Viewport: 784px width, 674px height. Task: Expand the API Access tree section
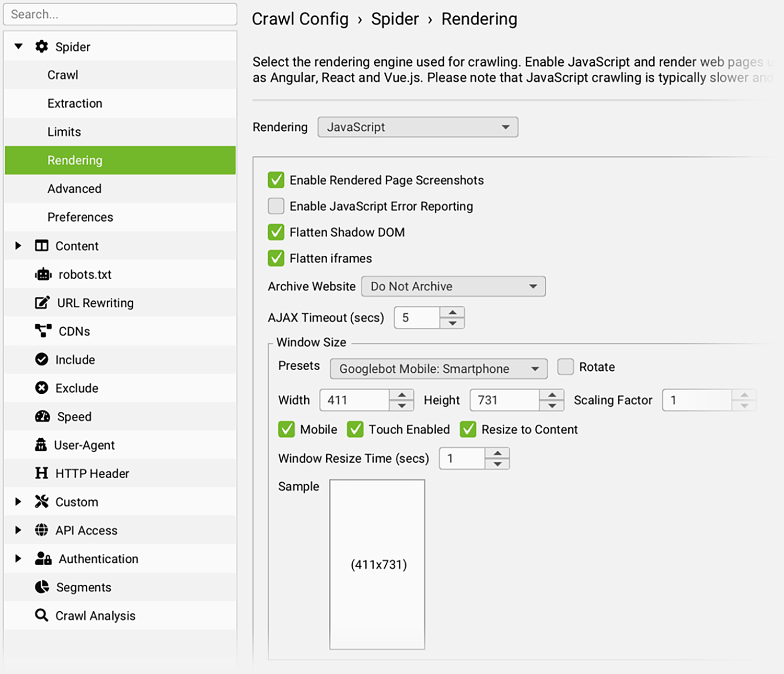tap(18, 530)
